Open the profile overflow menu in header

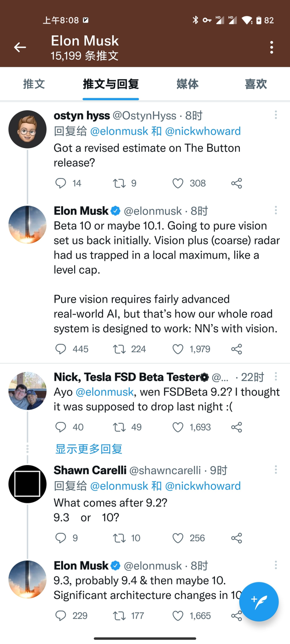[272, 47]
